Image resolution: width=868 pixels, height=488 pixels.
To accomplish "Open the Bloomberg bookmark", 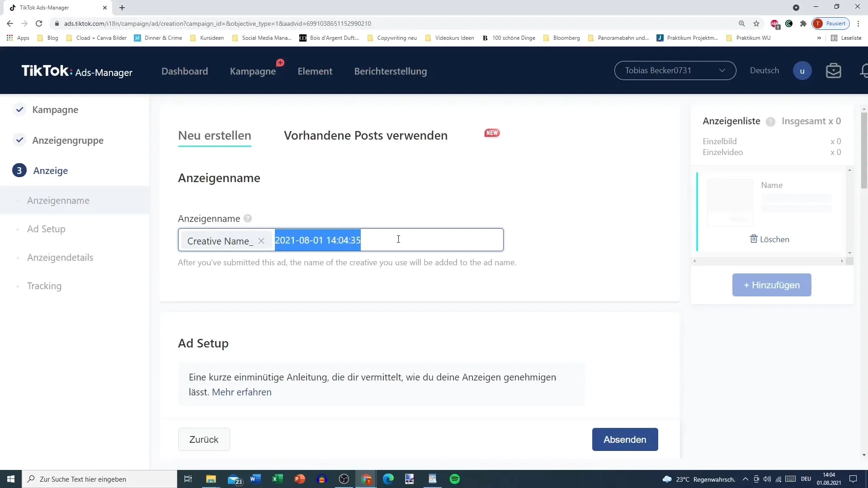I will coord(562,38).
